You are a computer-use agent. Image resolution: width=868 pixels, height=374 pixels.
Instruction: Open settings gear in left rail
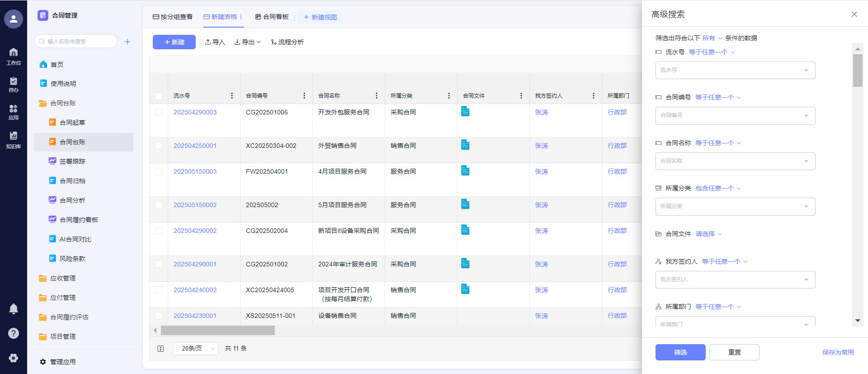[x=14, y=358]
